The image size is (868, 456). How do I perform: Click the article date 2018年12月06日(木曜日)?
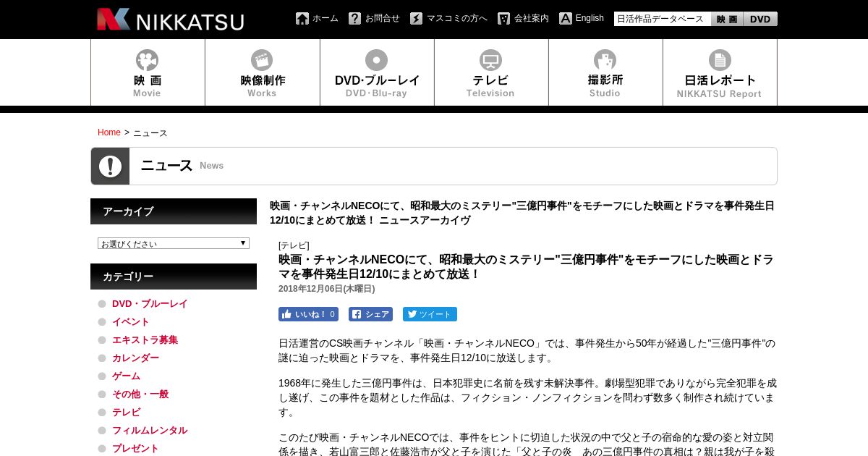coord(327,289)
